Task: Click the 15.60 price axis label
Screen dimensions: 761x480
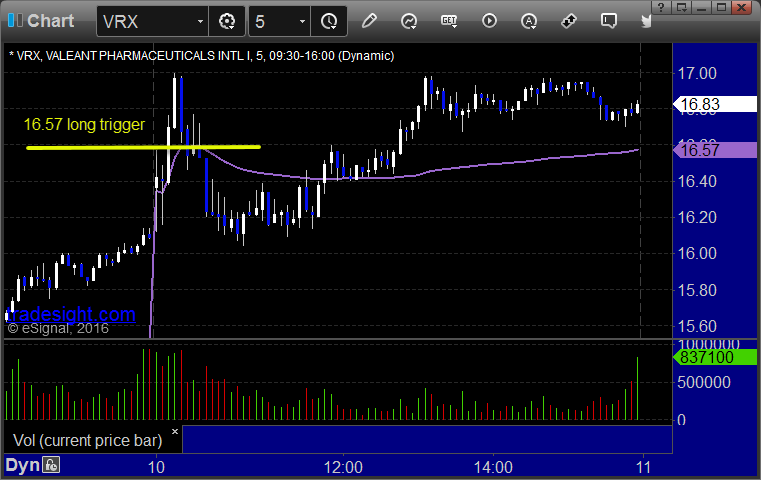Action: click(x=697, y=326)
